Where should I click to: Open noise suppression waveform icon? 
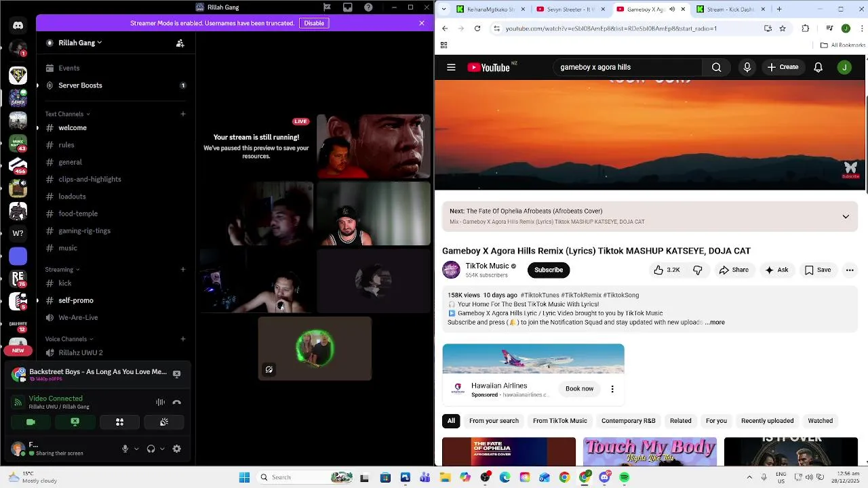160,402
